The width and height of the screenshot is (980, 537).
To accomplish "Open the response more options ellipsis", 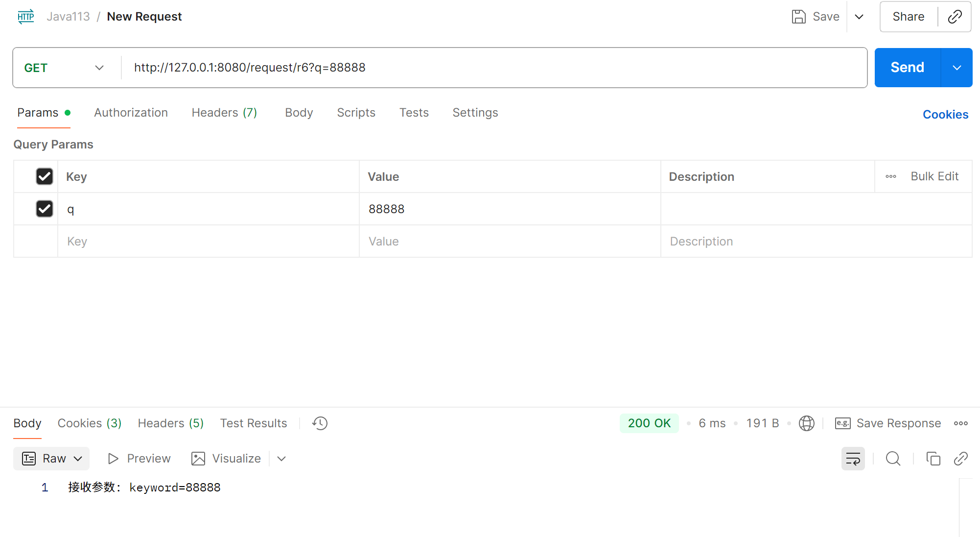I will [960, 423].
